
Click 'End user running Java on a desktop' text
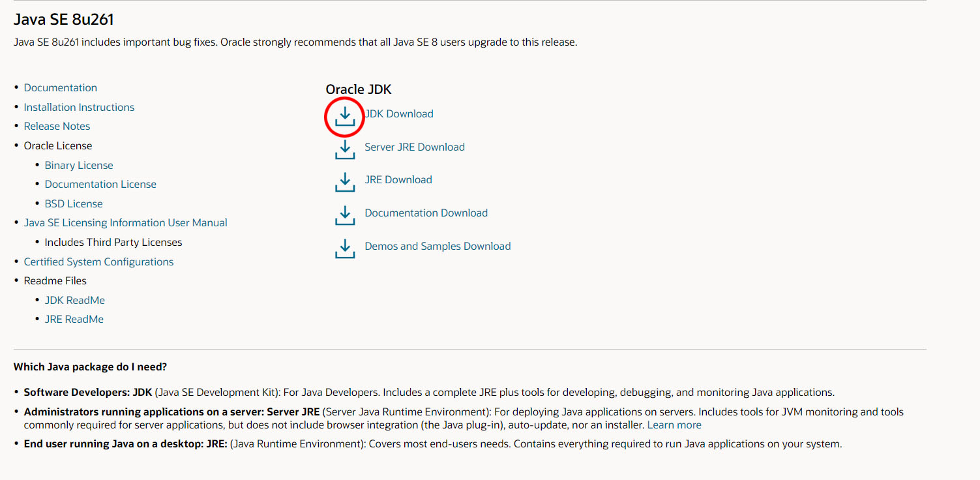(112, 444)
